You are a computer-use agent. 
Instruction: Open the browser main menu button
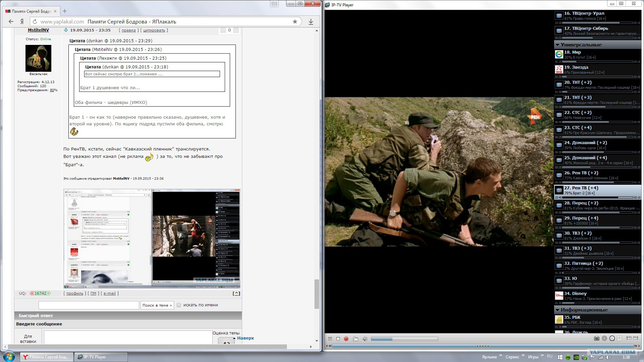274,4
